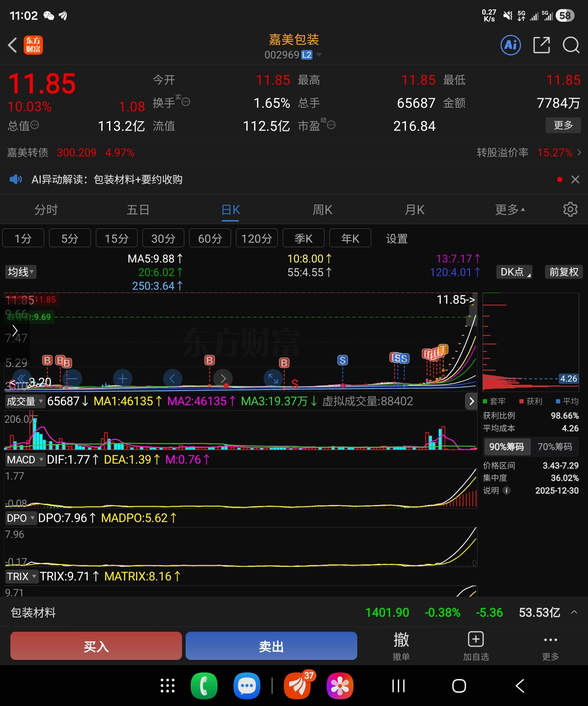Image resolution: width=588 pixels, height=706 pixels.
Task: Open 嘉美转债 bond quote row
Action: [x=71, y=152]
